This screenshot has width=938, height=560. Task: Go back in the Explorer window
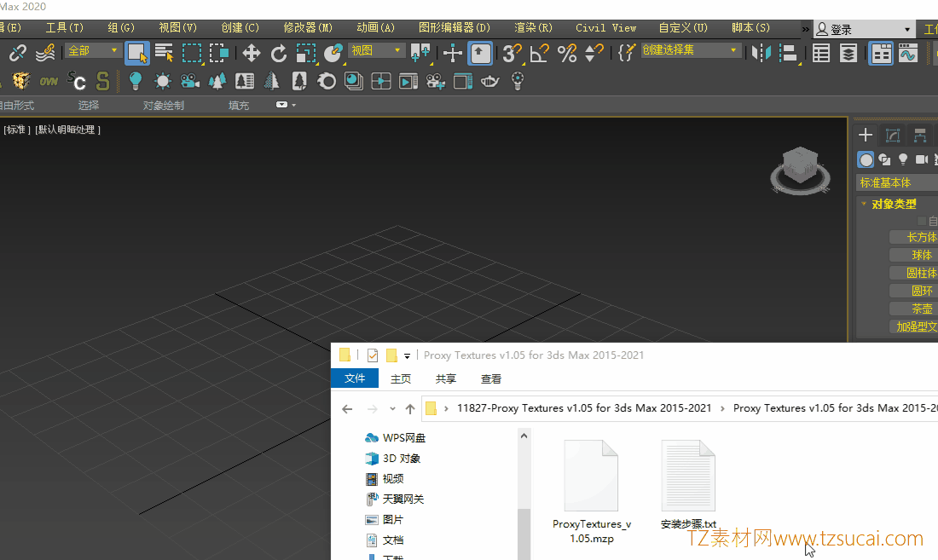click(x=347, y=409)
